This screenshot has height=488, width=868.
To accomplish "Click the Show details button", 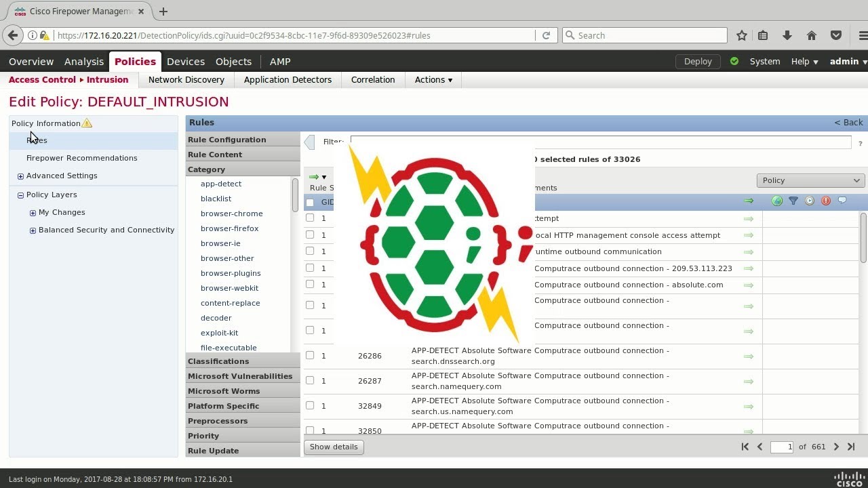I will tap(334, 447).
